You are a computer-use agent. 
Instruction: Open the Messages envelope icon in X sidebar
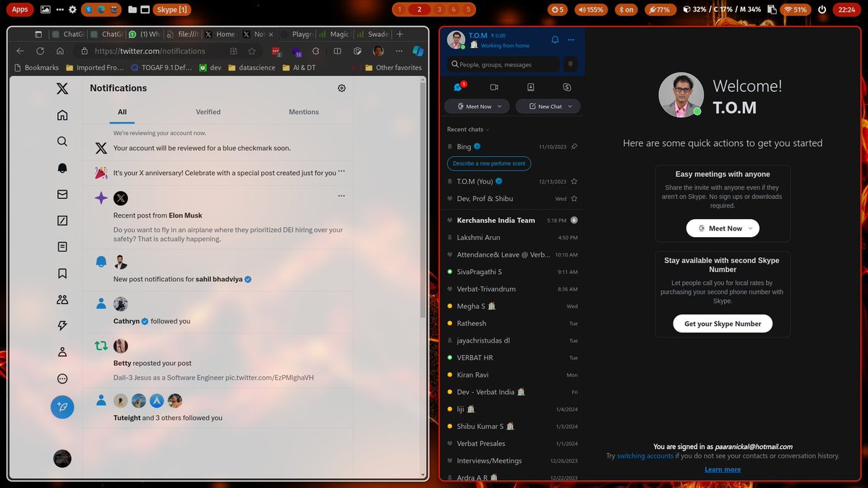[62, 194]
